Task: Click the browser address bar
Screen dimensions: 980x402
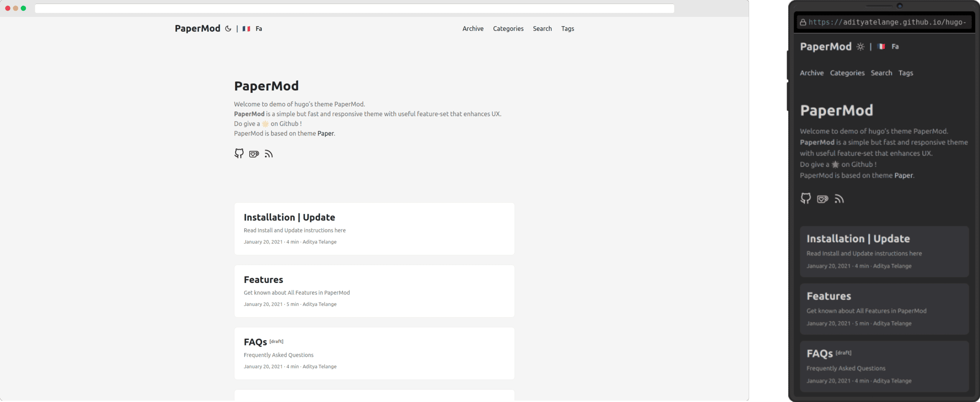Action: click(x=354, y=8)
